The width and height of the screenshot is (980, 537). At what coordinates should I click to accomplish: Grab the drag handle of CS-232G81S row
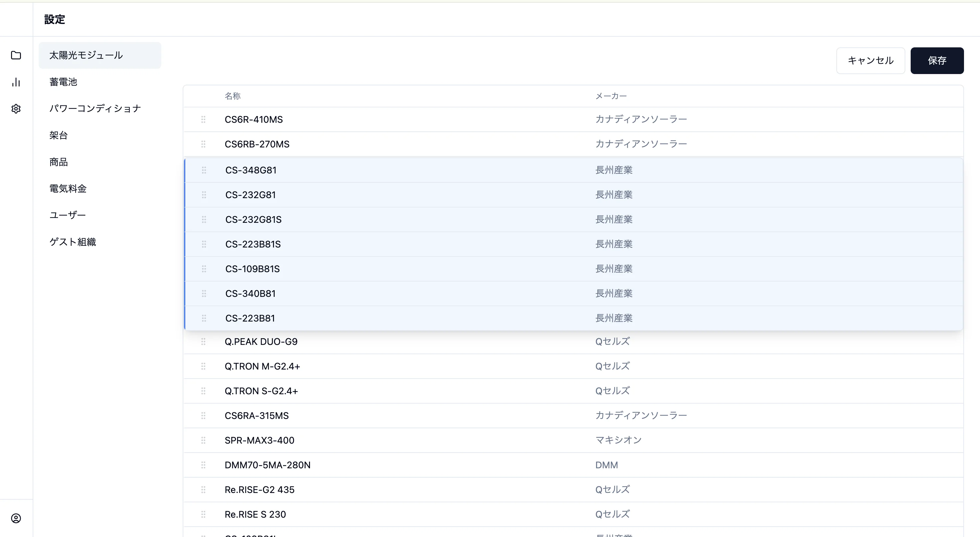tap(204, 219)
